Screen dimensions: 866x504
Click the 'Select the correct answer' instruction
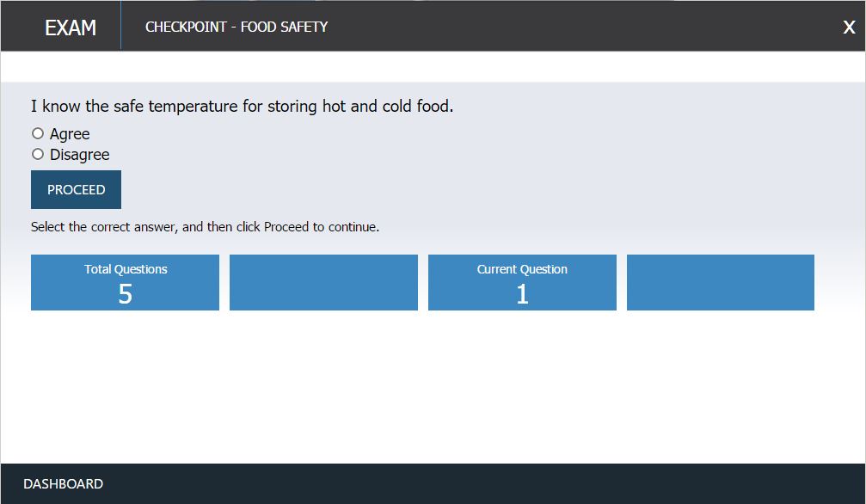point(205,226)
